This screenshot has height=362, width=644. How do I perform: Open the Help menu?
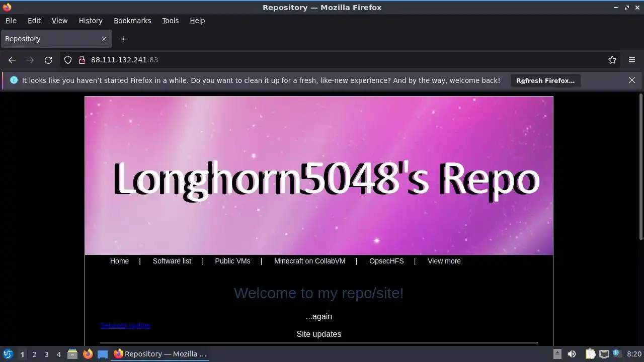197,21
